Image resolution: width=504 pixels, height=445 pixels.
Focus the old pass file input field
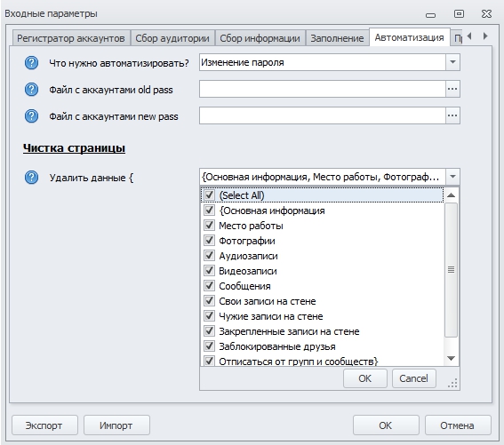click(323, 89)
